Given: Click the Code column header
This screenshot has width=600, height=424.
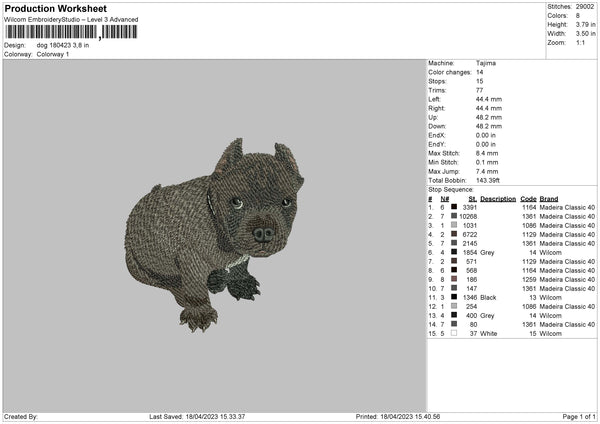Looking at the screenshot, I should tap(529, 198).
